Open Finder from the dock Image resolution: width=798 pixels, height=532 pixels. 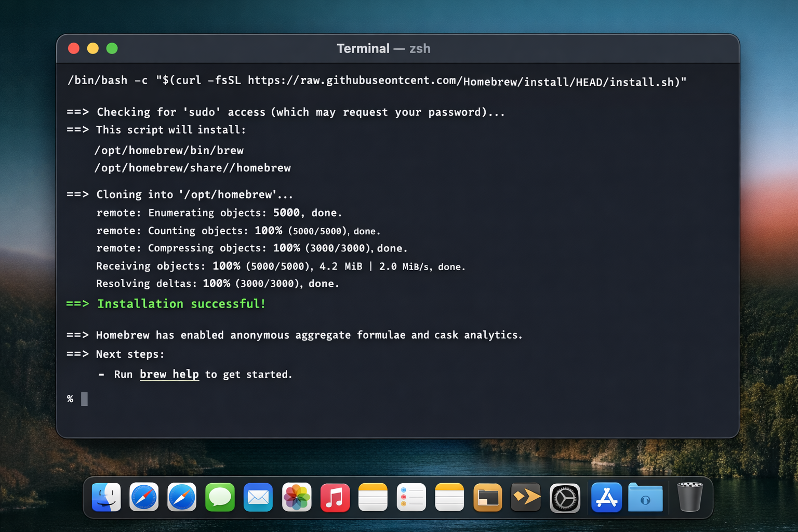(x=106, y=497)
